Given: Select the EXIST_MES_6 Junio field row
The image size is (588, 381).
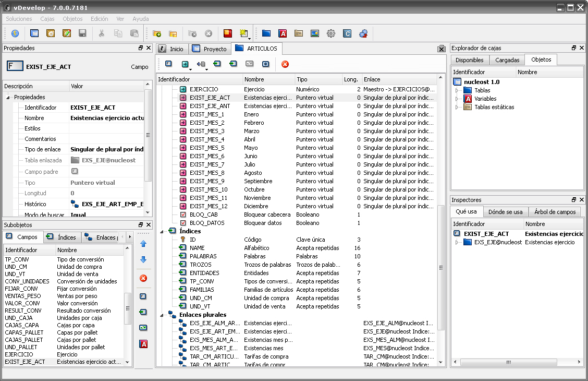Looking at the screenshot, I should pos(207,156).
